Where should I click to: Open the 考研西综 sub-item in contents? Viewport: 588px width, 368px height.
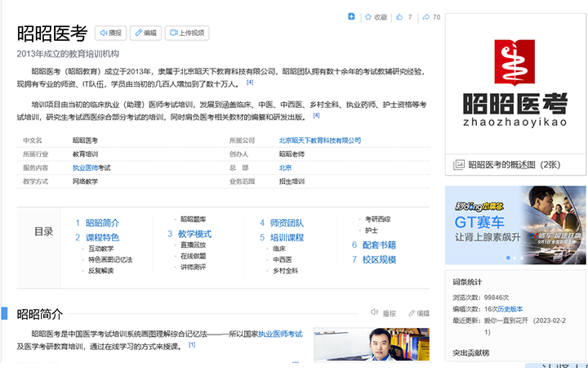click(377, 219)
